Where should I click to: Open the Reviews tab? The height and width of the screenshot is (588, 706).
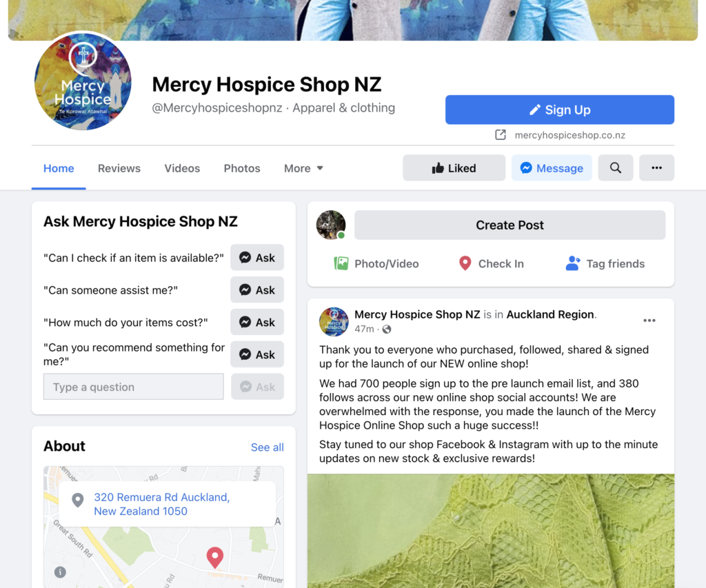pyautogui.click(x=119, y=168)
